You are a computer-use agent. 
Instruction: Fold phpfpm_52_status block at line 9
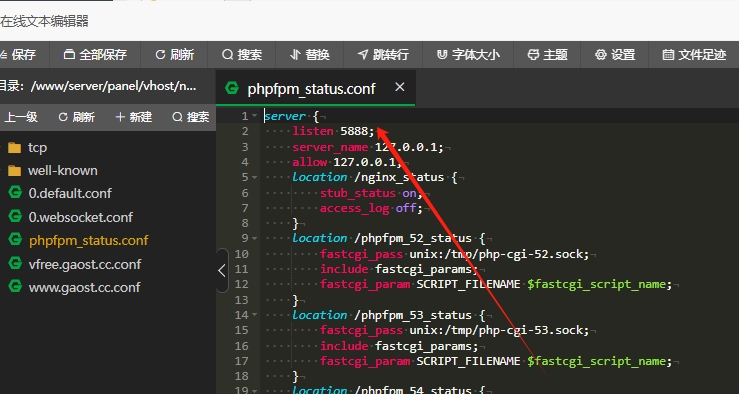[x=255, y=238]
